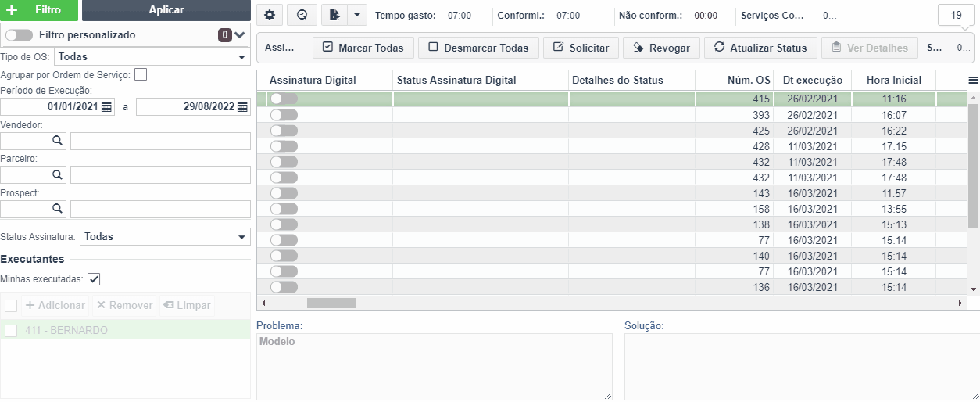Click Marcar Todas button
The width and height of the screenshot is (980, 402).
[x=363, y=48]
